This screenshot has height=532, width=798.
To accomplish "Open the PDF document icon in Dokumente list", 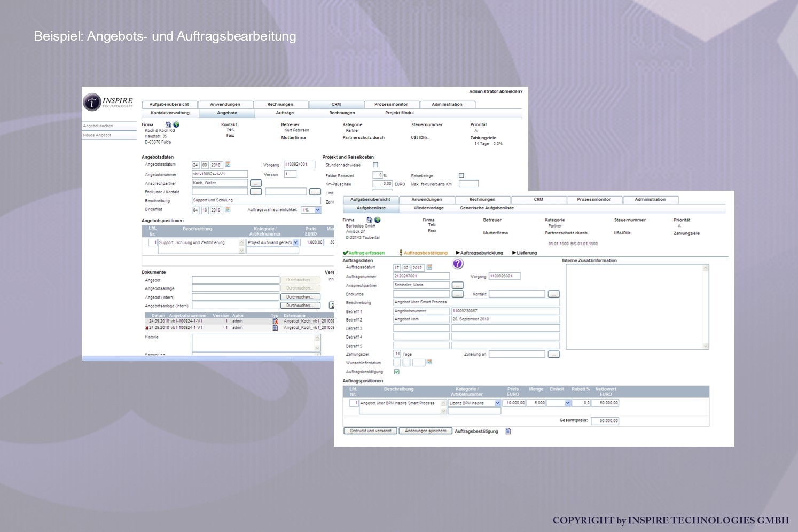I will click(x=276, y=322).
